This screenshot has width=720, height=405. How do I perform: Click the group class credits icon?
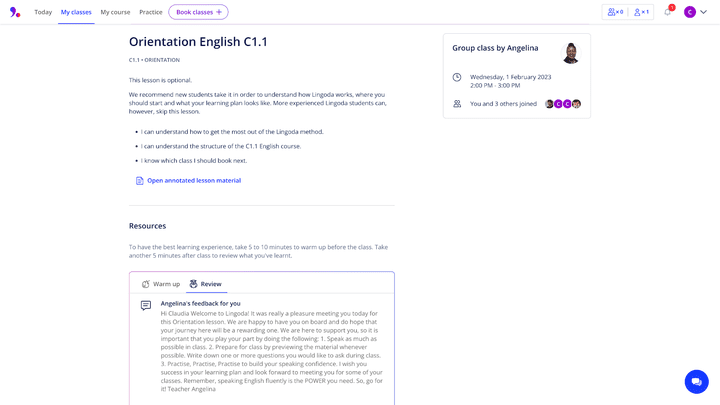pos(615,12)
